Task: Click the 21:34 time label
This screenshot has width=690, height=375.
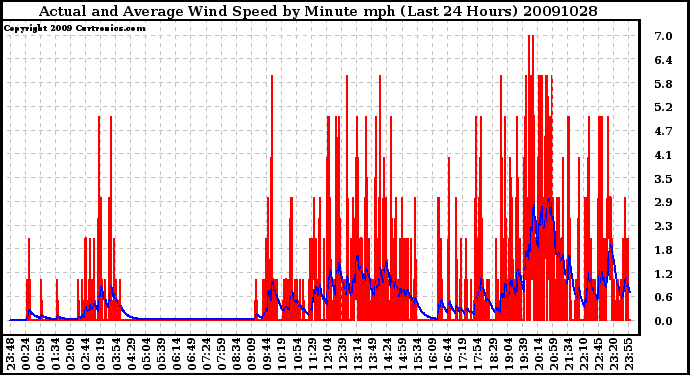Action: 567,354
